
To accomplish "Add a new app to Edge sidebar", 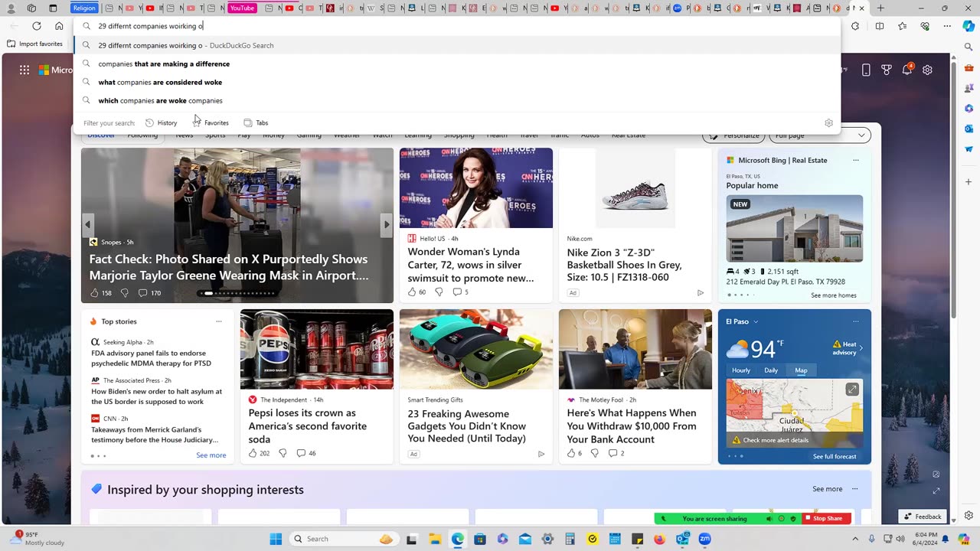I will point(969,182).
